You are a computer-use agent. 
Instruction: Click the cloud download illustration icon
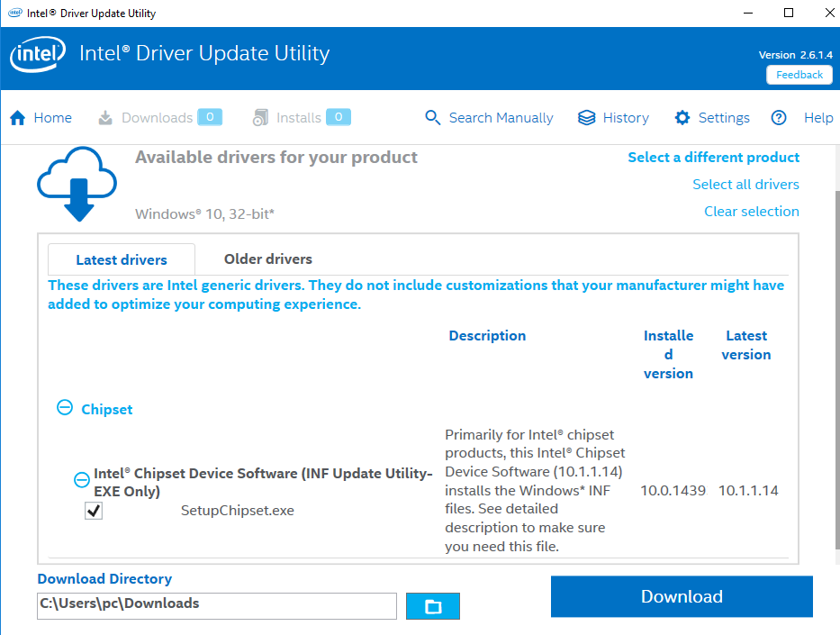pyautogui.click(x=77, y=184)
